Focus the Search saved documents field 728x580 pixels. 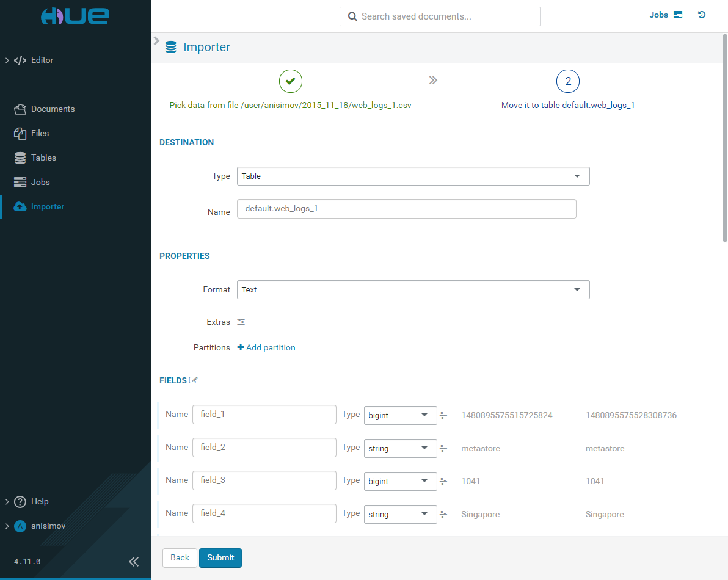[x=440, y=16]
